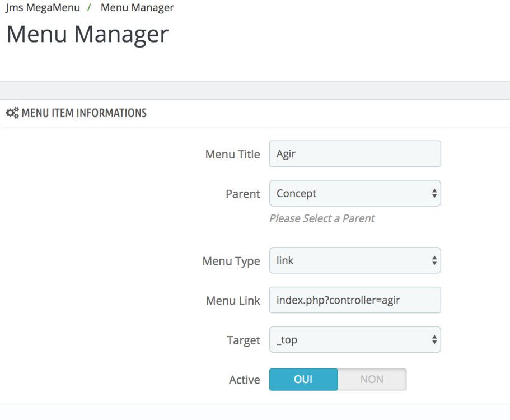This screenshot has height=420, width=510.
Task: Click the Target label
Action: pyautogui.click(x=243, y=340)
